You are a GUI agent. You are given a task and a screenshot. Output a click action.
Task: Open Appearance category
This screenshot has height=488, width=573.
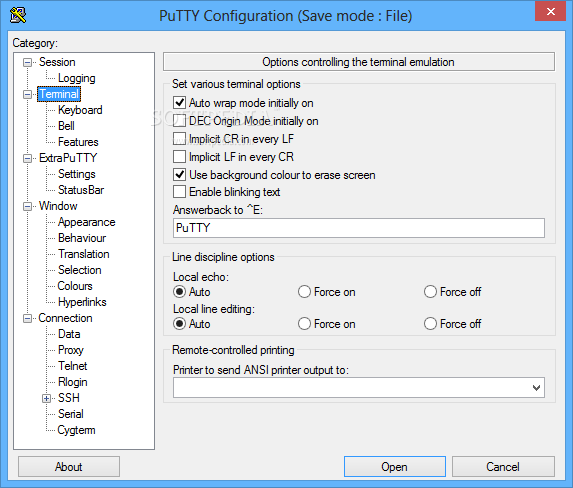(87, 222)
